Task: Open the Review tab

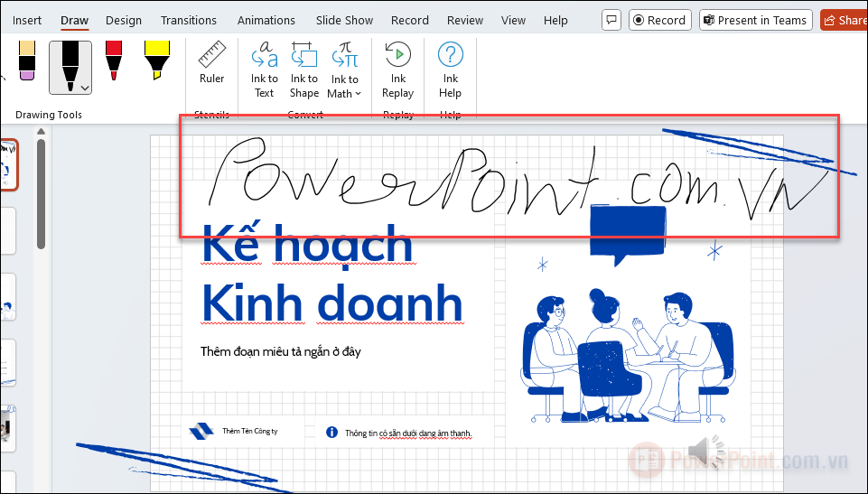Action: tap(465, 21)
